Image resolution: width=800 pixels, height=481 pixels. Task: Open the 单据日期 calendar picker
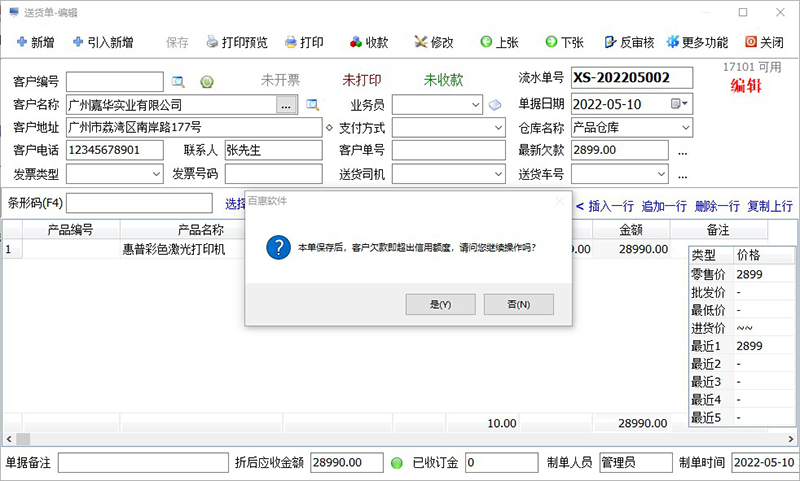(679, 104)
